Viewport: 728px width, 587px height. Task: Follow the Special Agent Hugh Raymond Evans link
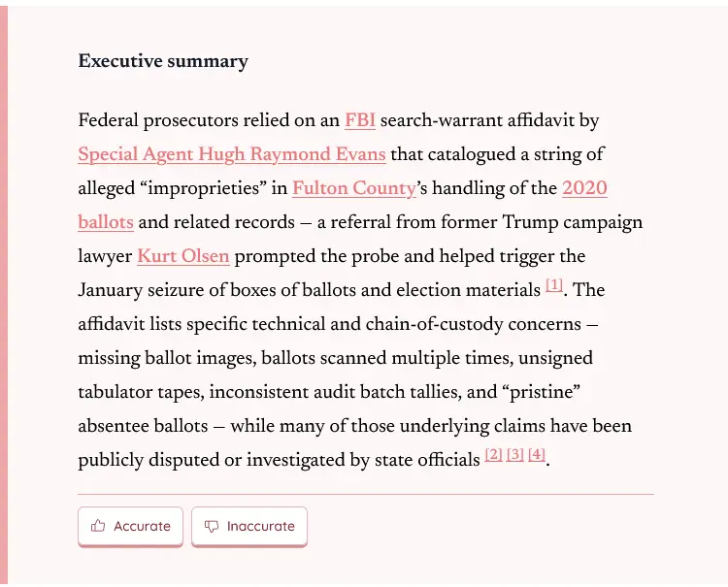(x=232, y=155)
